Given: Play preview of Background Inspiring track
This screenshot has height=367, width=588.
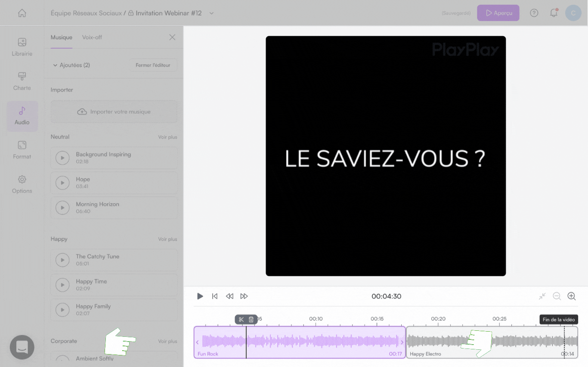Looking at the screenshot, I should point(62,158).
